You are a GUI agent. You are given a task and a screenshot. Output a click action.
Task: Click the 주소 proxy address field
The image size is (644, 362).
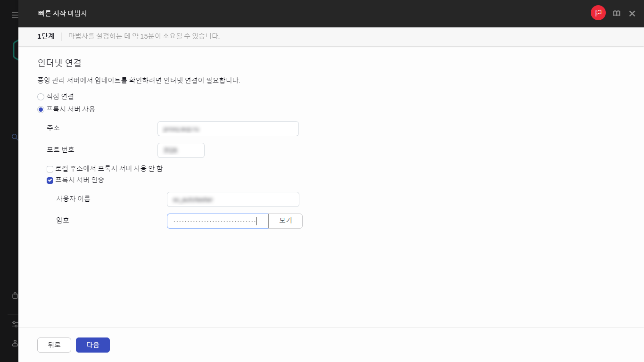[x=228, y=128]
